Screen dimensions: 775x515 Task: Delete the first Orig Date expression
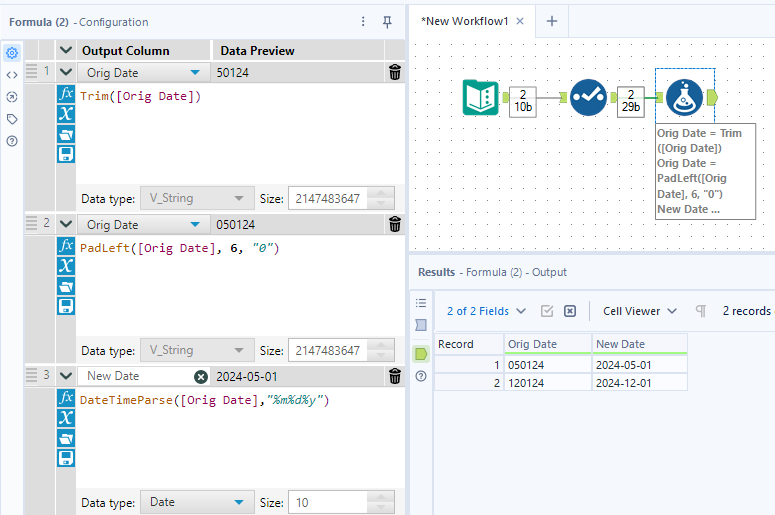395,72
